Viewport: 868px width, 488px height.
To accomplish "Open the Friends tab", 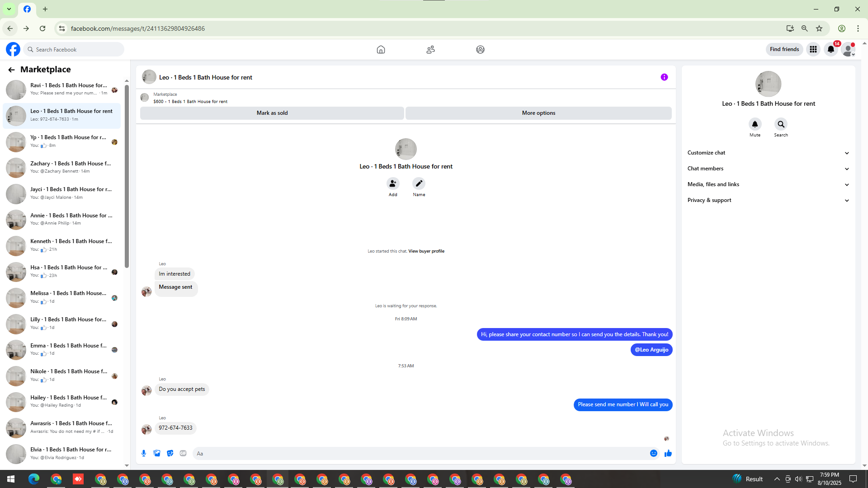I will coord(430,50).
